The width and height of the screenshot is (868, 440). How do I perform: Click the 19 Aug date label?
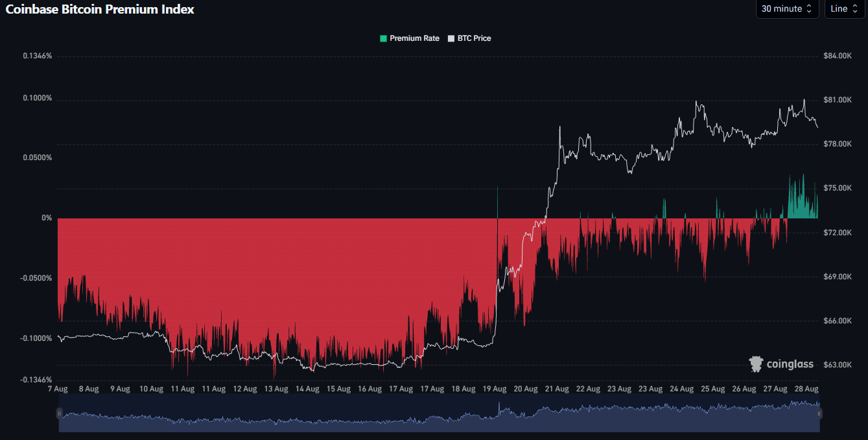point(494,389)
